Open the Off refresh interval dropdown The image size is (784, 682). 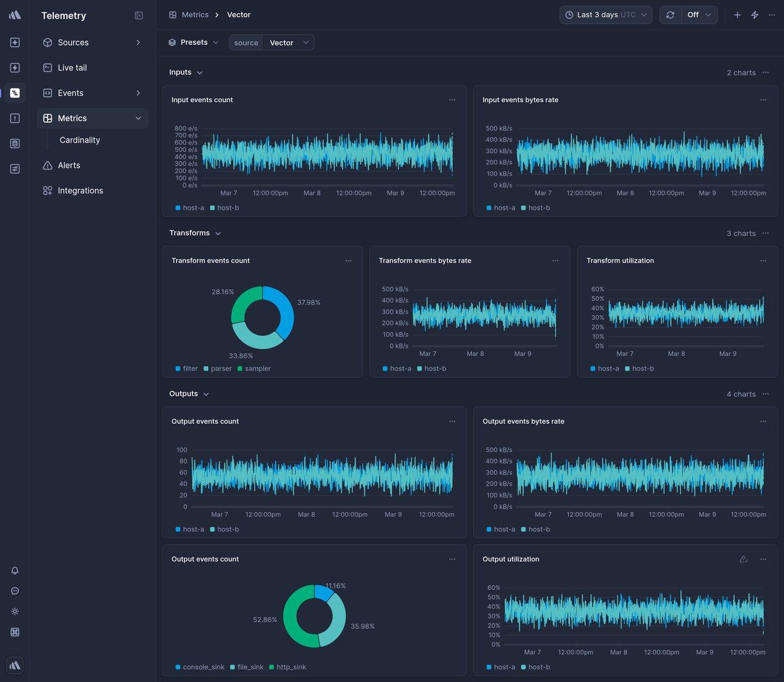coord(698,15)
